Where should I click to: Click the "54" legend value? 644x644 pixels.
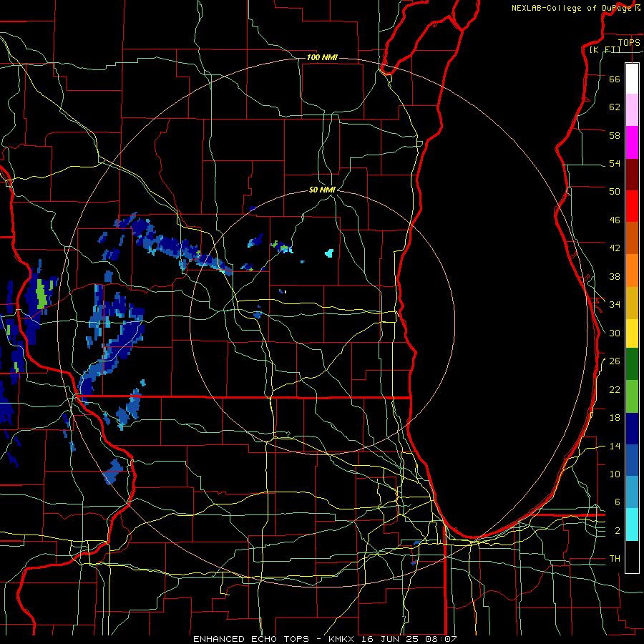tap(615, 163)
